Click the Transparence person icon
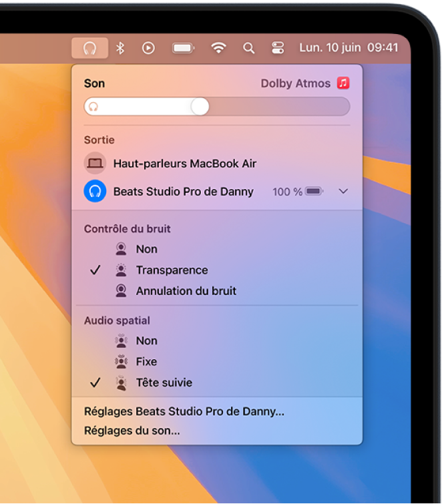The width and height of the screenshot is (446, 504). [x=121, y=270]
